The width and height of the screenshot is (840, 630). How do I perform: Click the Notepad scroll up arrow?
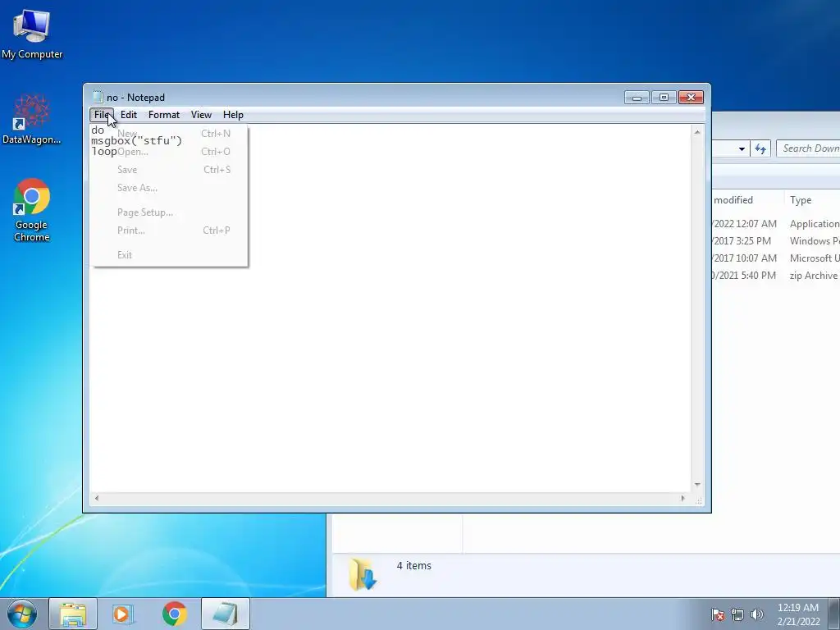697,132
